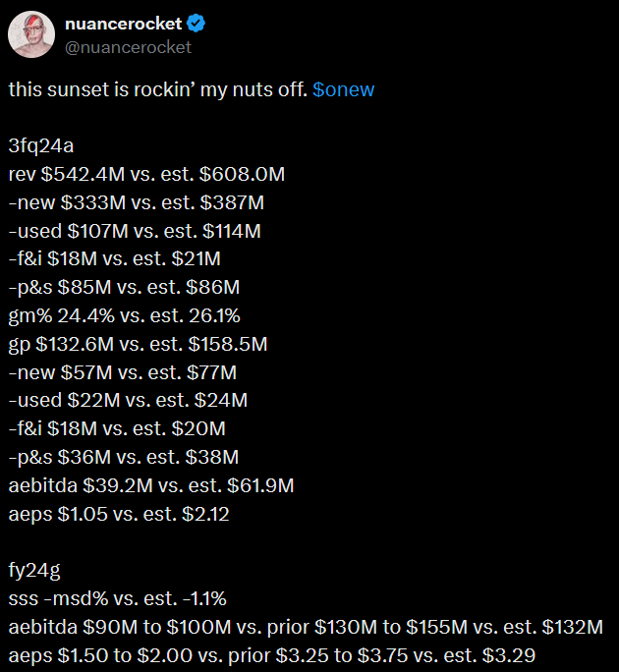Click the rev $542.4M line
Image resolution: width=619 pixels, height=672 pixels.
click(146, 175)
